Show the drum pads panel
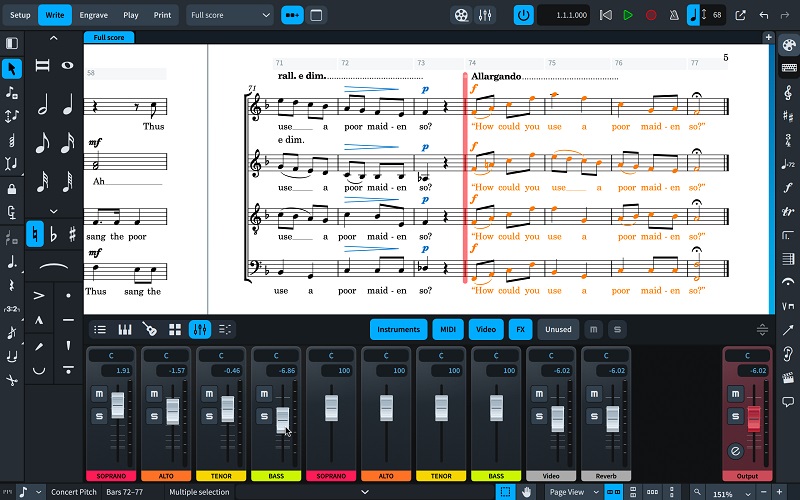 coord(175,329)
